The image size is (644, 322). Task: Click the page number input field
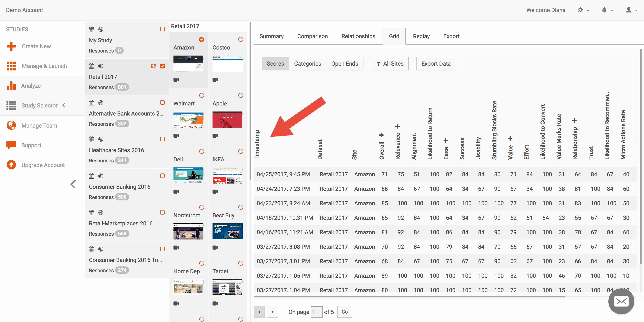tap(317, 312)
